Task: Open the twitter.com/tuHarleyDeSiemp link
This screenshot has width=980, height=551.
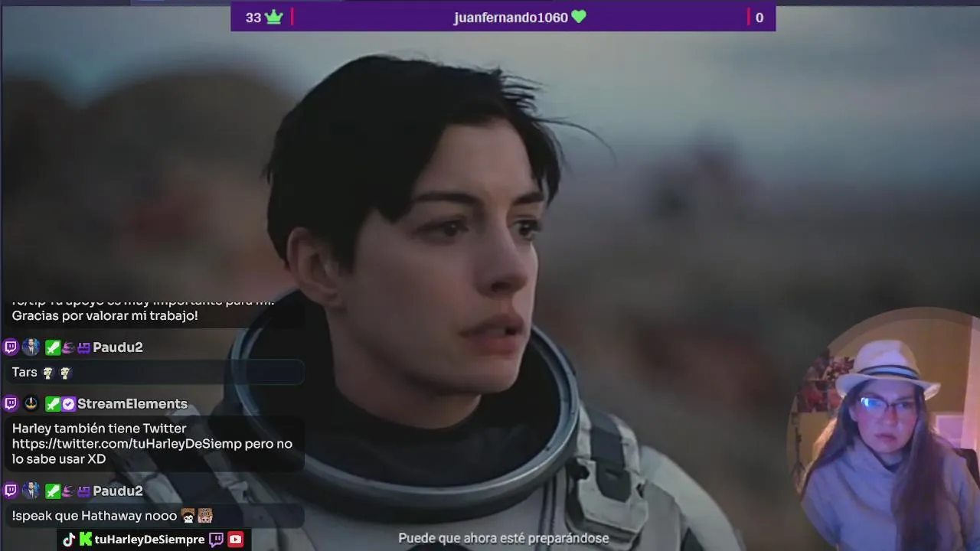Action: pos(127,444)
